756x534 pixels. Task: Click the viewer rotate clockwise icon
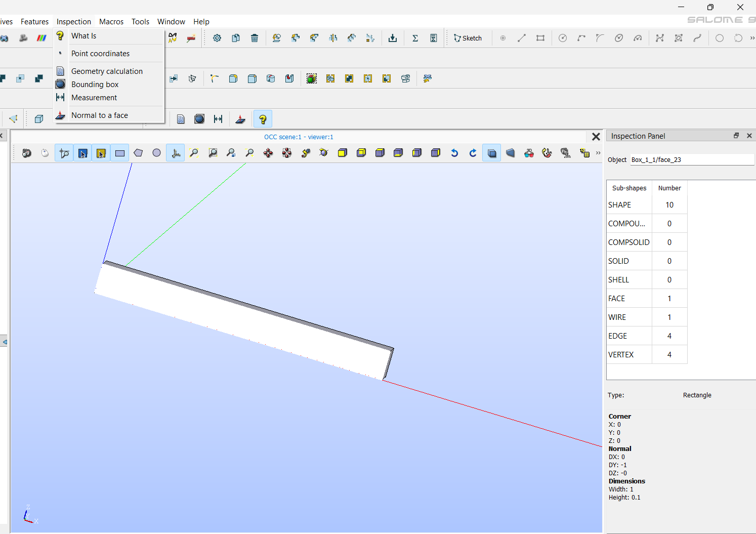[473, 153]
